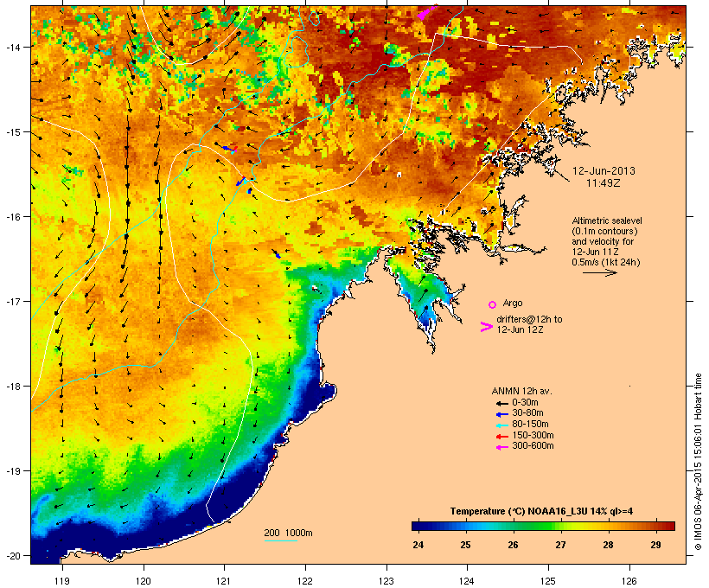This screenshot has width=709, height=588.
Task: Click the magenta drifter track at top edge
Action: [x=426, y=12]
